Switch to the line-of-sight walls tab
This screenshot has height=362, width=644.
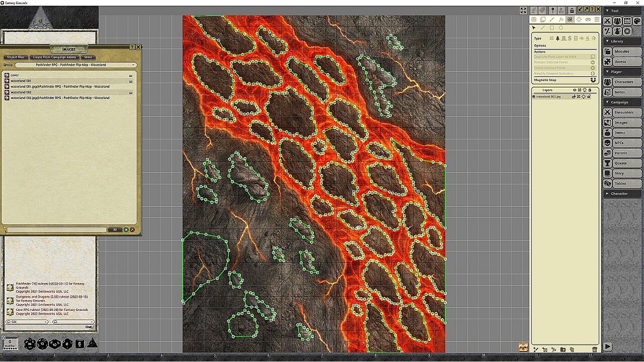570,19
